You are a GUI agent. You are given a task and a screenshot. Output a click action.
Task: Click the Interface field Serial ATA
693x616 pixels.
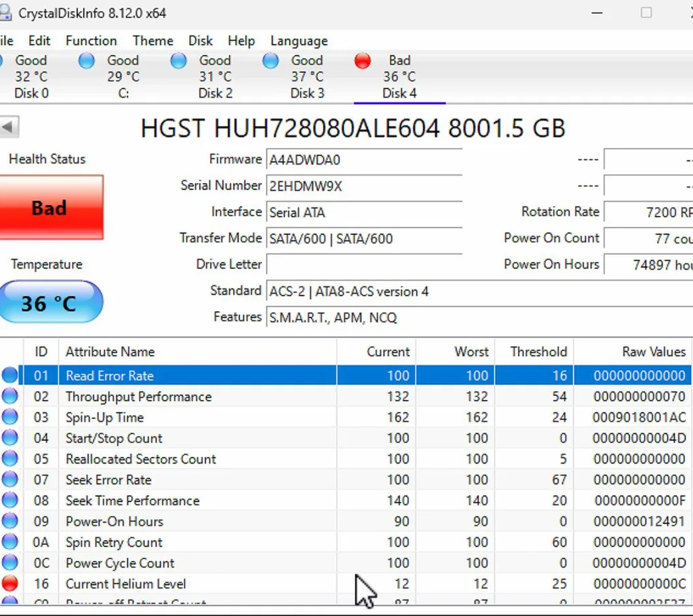363,213
